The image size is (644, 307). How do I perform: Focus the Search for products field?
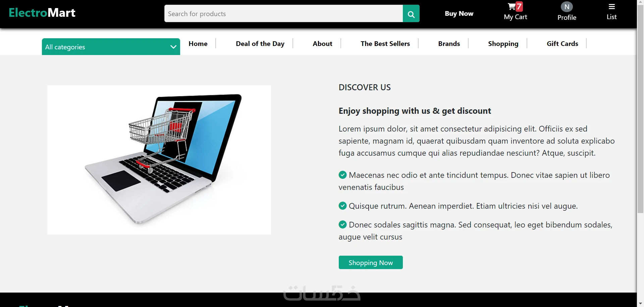coord(283,14)
